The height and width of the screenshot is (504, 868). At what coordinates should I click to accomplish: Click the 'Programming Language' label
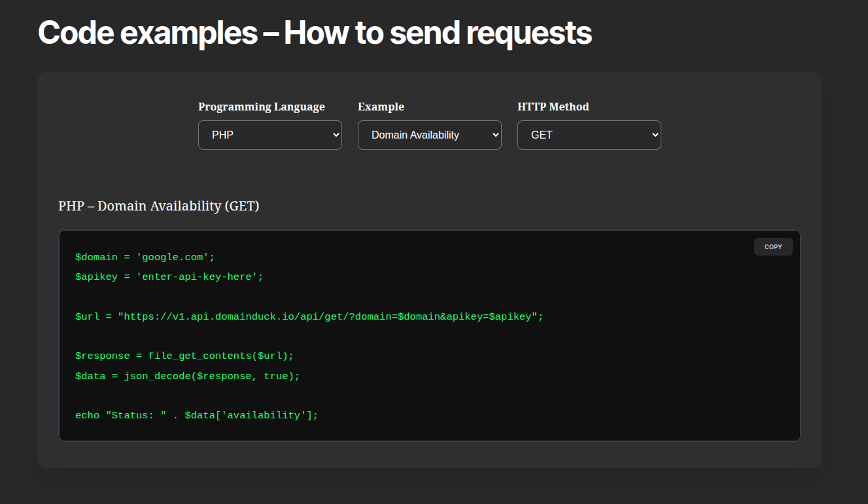tap(262, 107)
